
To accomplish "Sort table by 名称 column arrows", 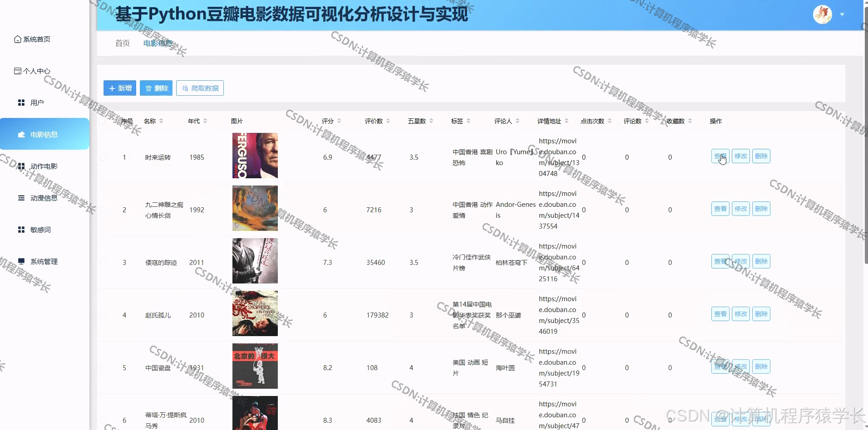I will (161, 121).
